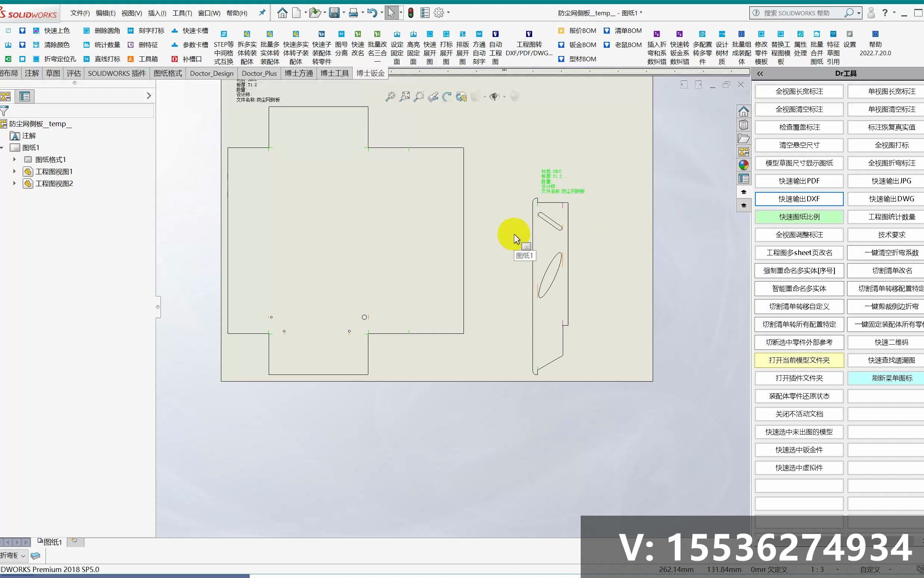The width and height of the screenshot is (924, 578).
Task: Select the 注解 item in the tree
Action: [x=29, y=136]
